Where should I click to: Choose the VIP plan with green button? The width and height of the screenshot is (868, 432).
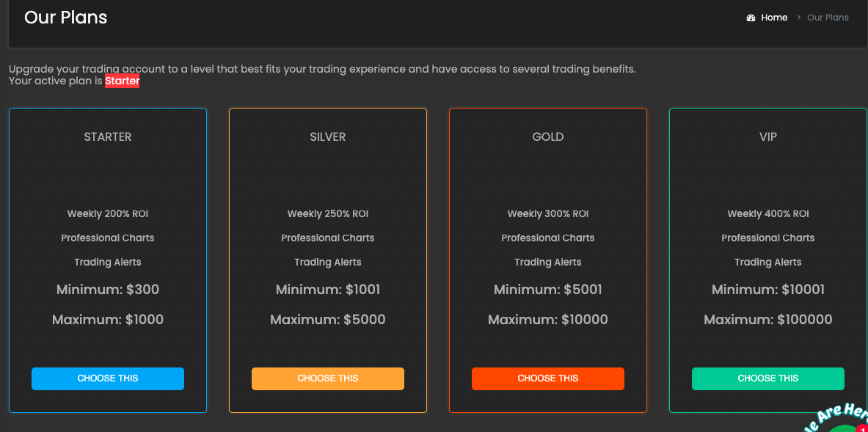point(767,378)
